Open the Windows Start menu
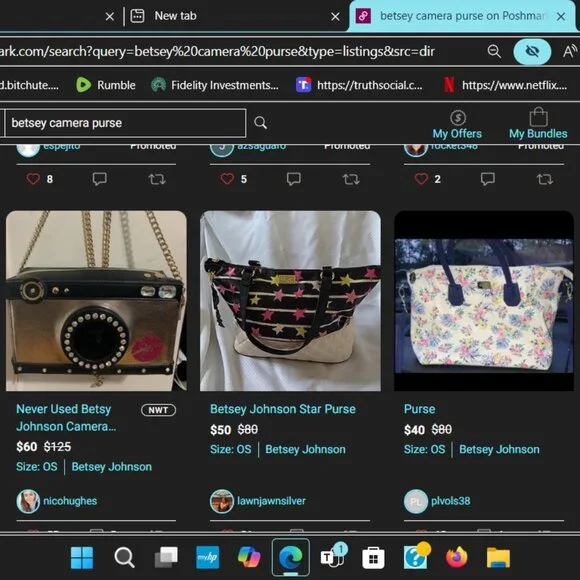 coord(82,557)
